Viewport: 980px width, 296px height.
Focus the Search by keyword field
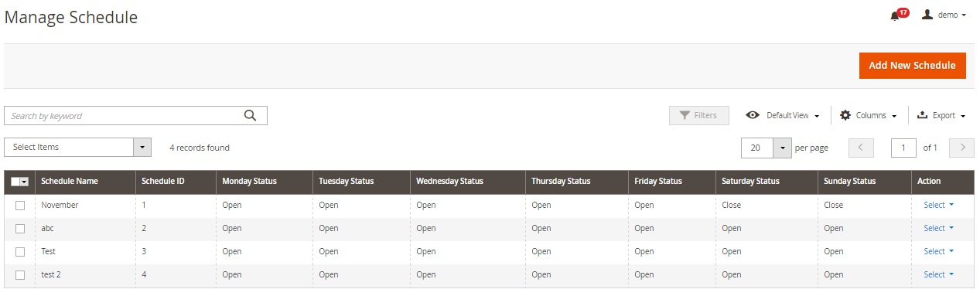click(124, 116)
